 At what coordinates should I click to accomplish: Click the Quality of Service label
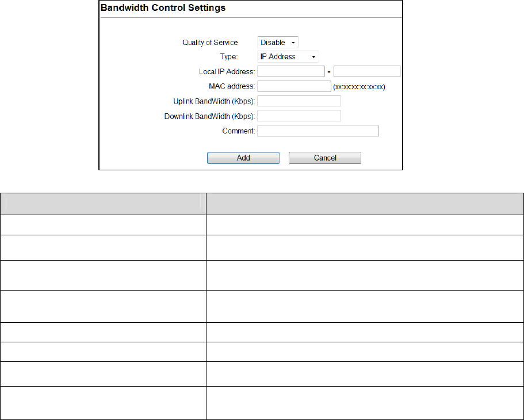(210, 43)
